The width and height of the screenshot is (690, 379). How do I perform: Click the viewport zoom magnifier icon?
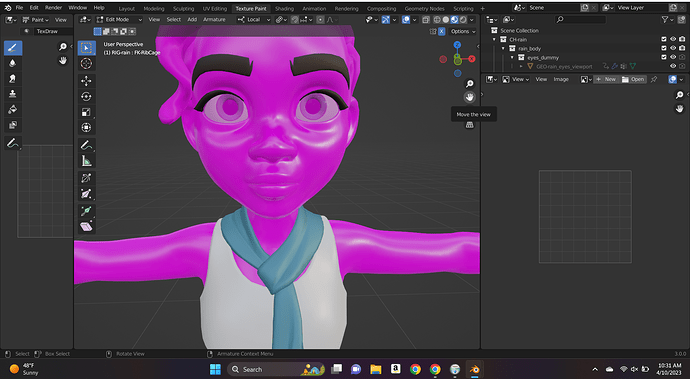click(x=470, y=84)
